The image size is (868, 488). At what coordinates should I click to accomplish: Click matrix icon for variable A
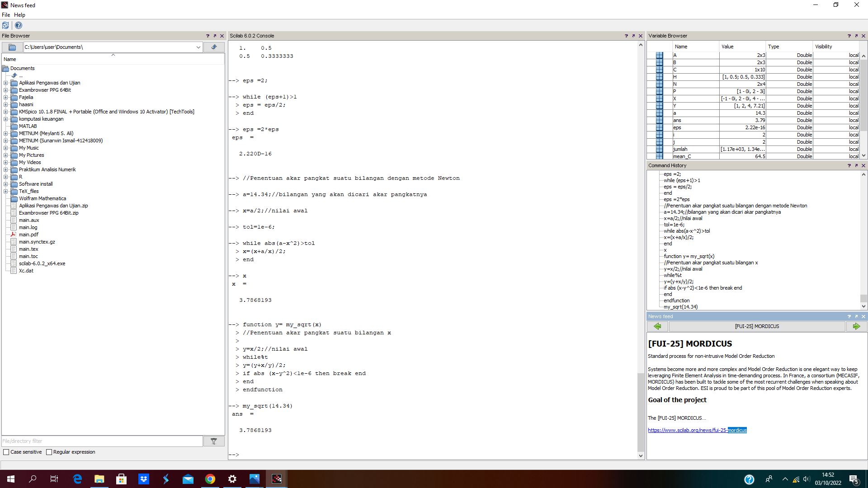coord(660,55)
